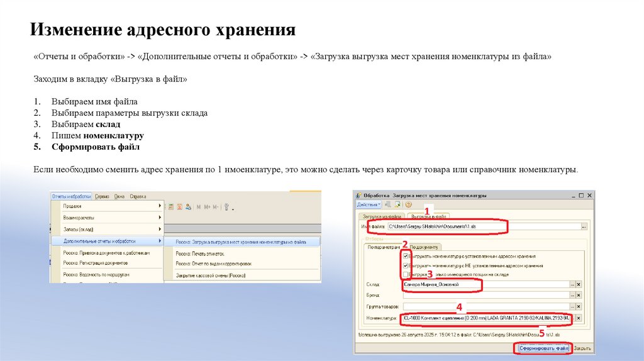Select Росско: Отчет по видам корректировок

pos(214,264)
